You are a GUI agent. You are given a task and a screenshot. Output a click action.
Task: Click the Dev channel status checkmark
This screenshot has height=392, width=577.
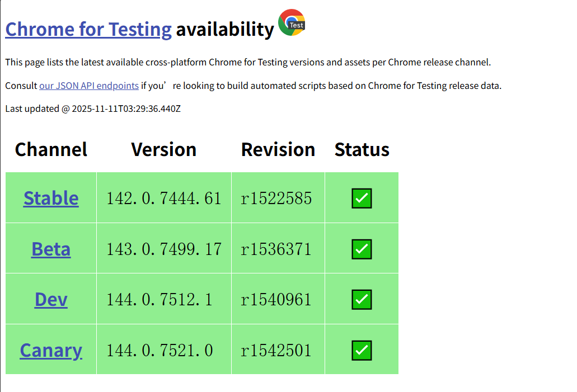(x=362, y=300)
